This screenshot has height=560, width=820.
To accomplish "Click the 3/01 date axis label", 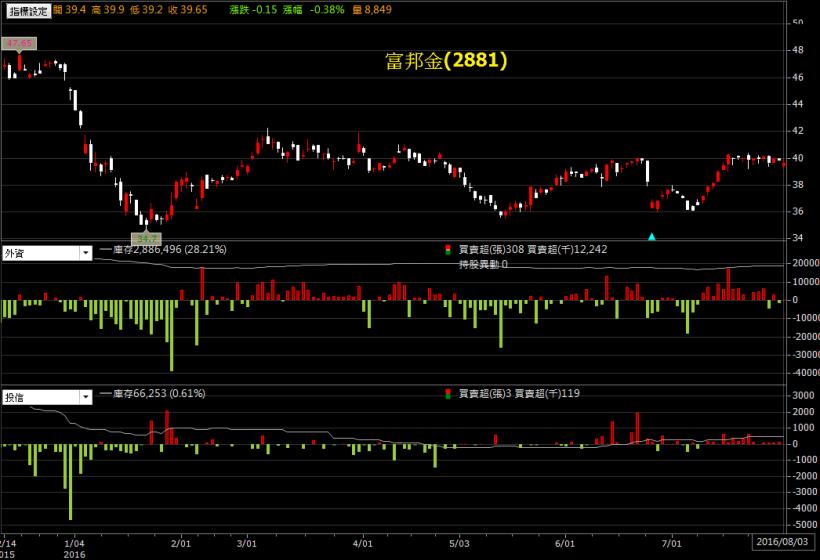I will coord(247,543).
